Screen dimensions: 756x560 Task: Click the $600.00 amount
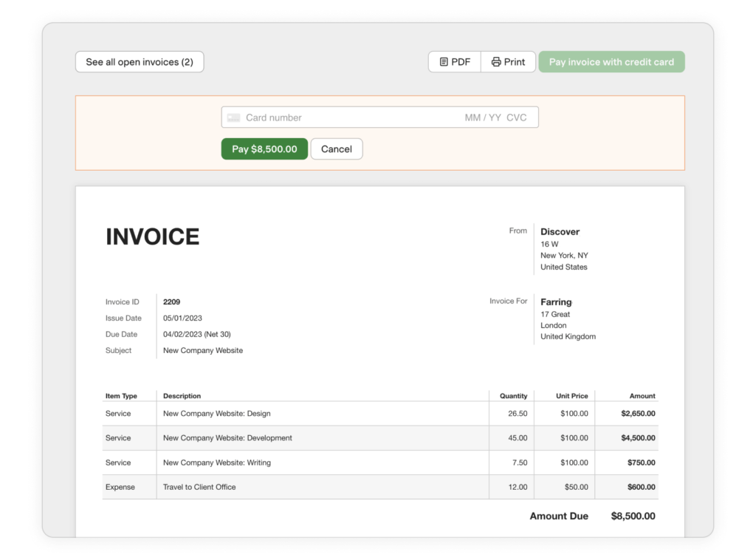(642, 487)
